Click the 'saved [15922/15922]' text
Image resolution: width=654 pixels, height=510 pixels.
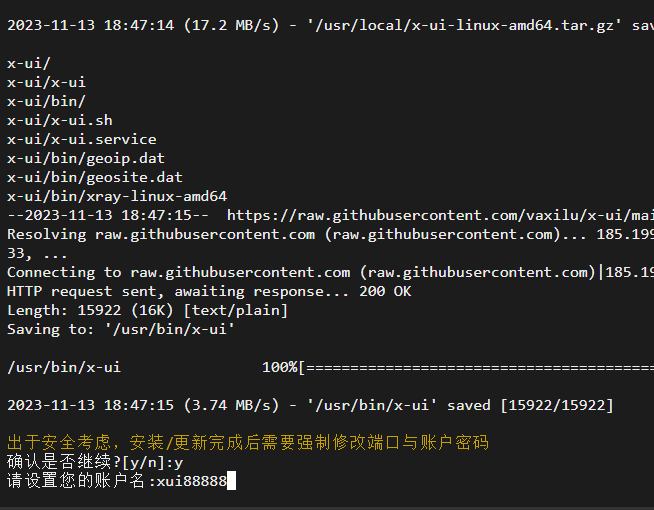click(x=530, y=405)
